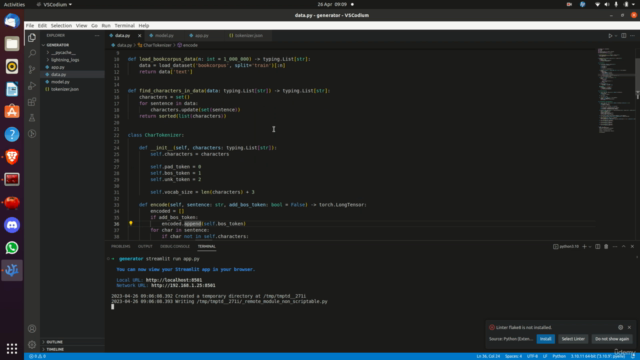Open VSCodium app menu in top bar

coord(54,4)
